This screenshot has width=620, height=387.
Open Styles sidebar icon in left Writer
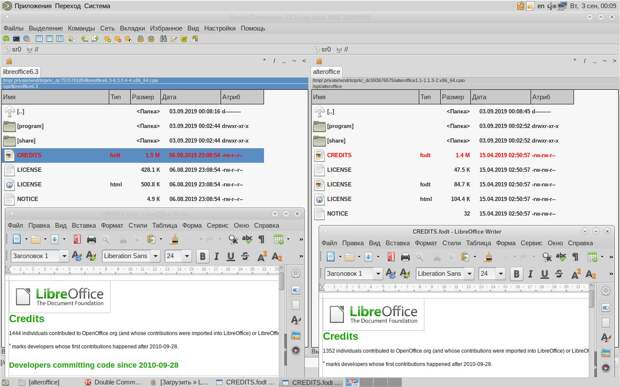click(x=295, y=320)
